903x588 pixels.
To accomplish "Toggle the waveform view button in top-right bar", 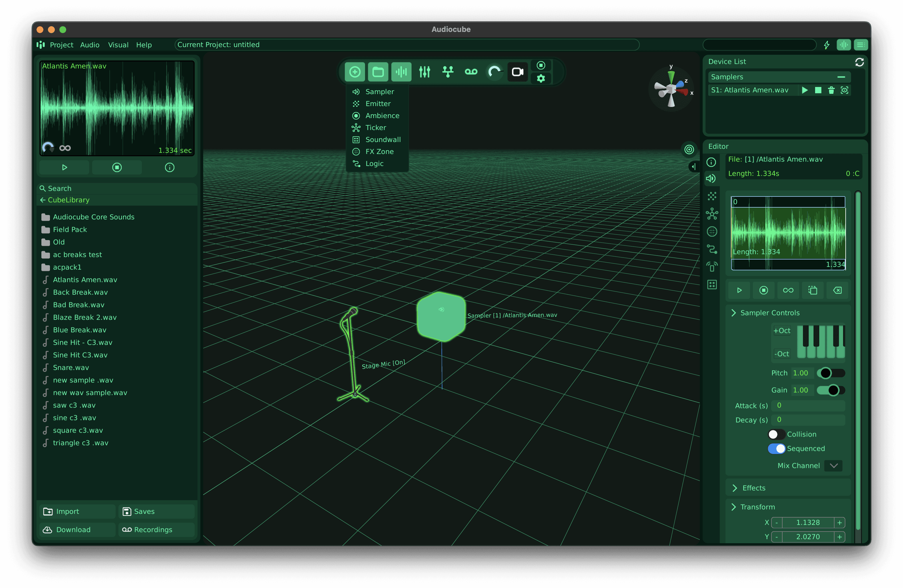I will tap(843, 45).
